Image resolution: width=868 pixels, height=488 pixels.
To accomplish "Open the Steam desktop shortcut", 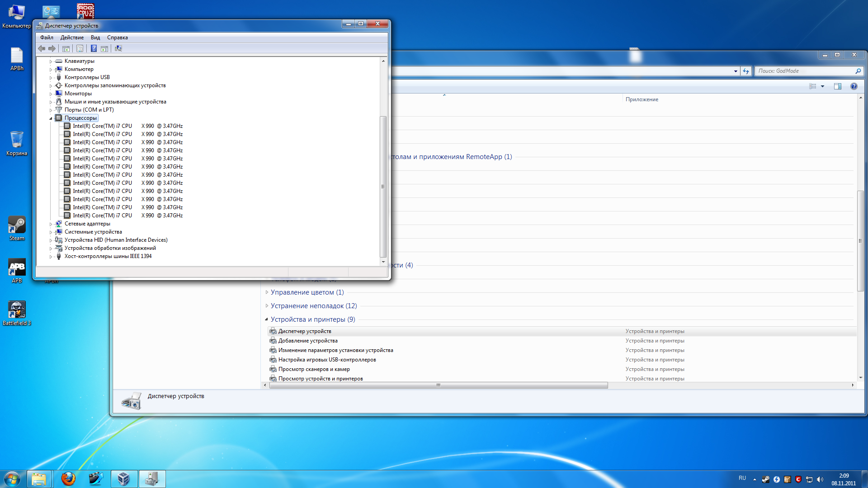I will pyautogui.click(x=17, y=228).
